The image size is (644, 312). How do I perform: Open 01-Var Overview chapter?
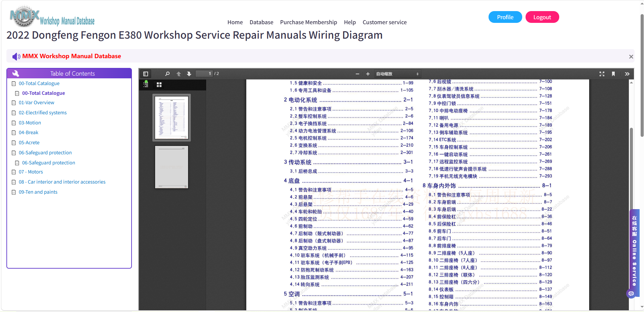click(x=36, y=103)
